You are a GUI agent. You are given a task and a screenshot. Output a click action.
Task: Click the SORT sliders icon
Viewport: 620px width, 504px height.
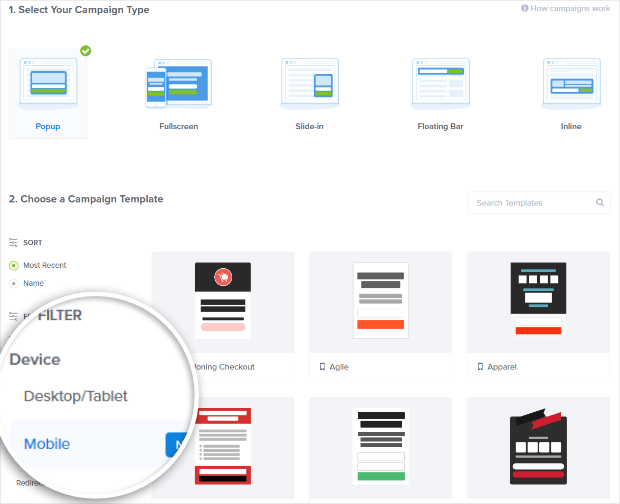tap(13, 242)
